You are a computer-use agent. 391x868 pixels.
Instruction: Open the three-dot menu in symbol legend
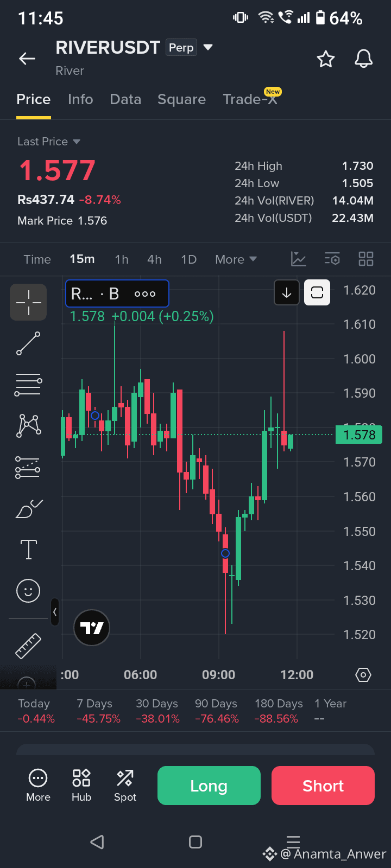pos(145,294)
